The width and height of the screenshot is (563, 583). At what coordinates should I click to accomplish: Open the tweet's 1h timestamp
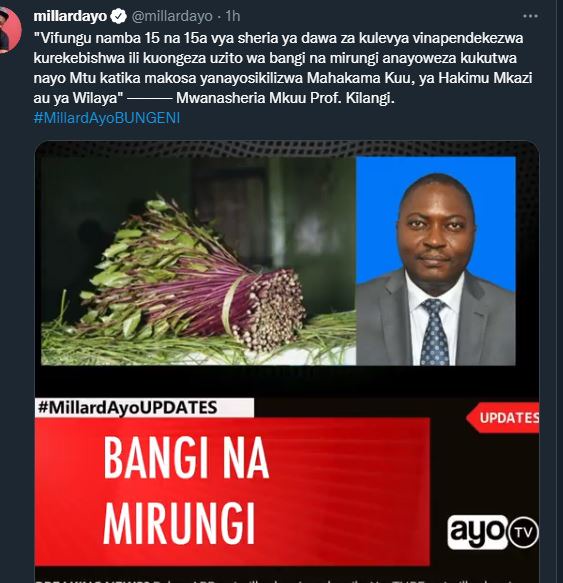pyautogui.click(x=233, y=16)
